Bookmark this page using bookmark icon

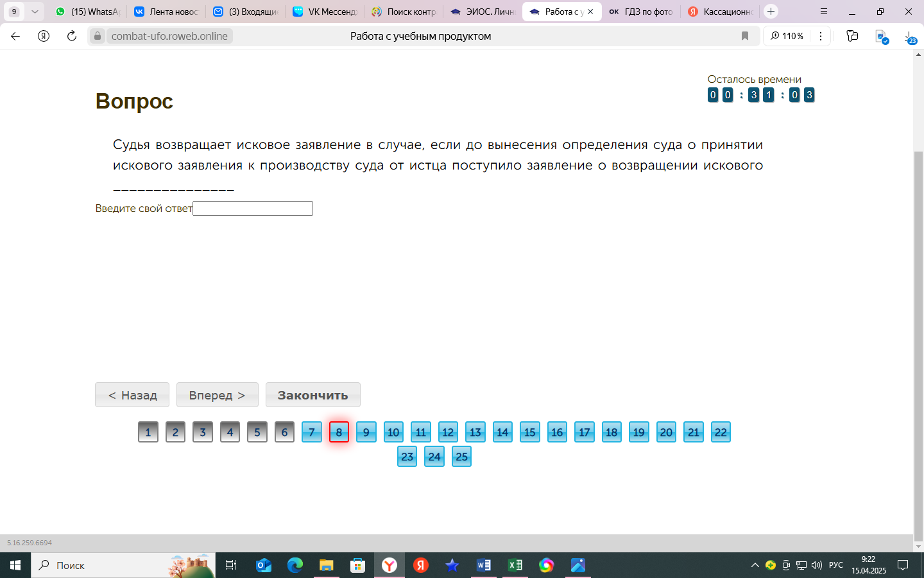(x=745, y=36)
